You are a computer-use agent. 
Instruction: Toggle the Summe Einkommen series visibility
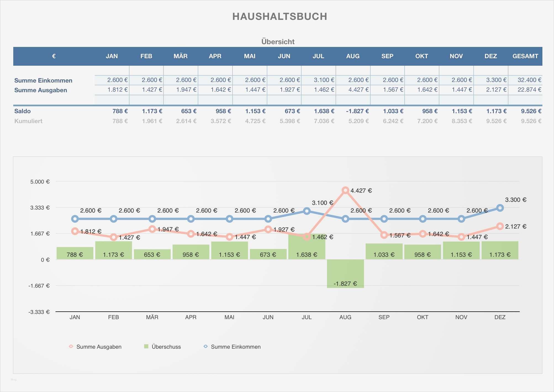coord(236,347)
